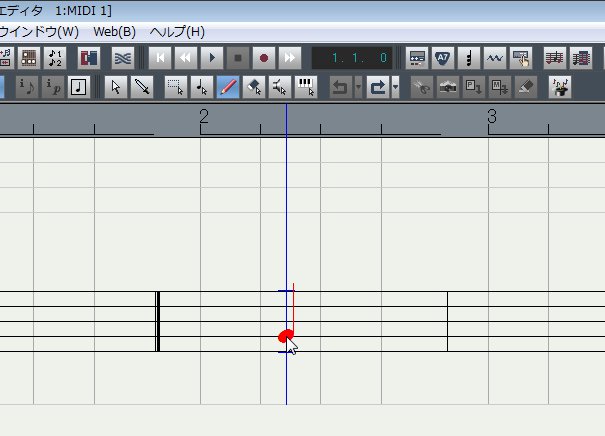Click the piano keyboard input tool

pos(307,87)
